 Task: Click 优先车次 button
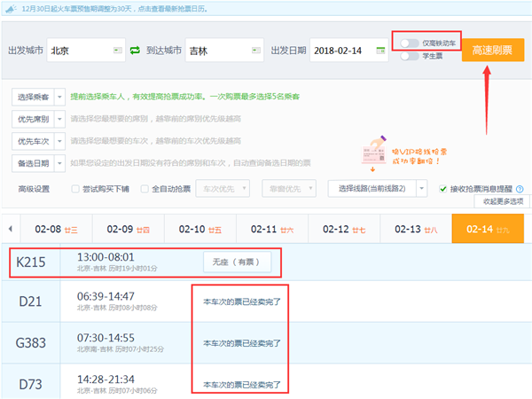tap(34, 142)
